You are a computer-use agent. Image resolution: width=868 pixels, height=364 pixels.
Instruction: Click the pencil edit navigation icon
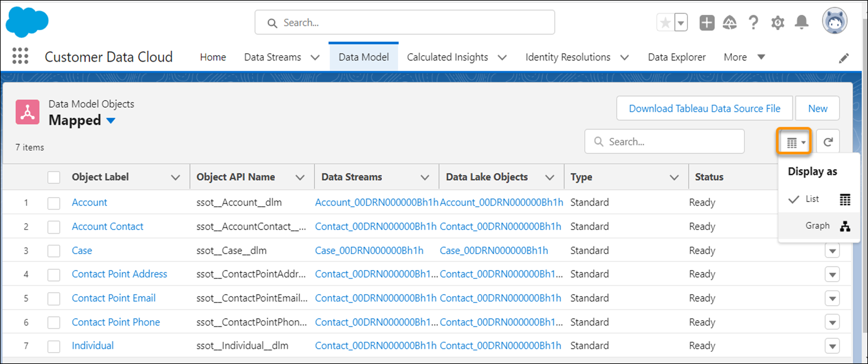[x=843, y=58]
